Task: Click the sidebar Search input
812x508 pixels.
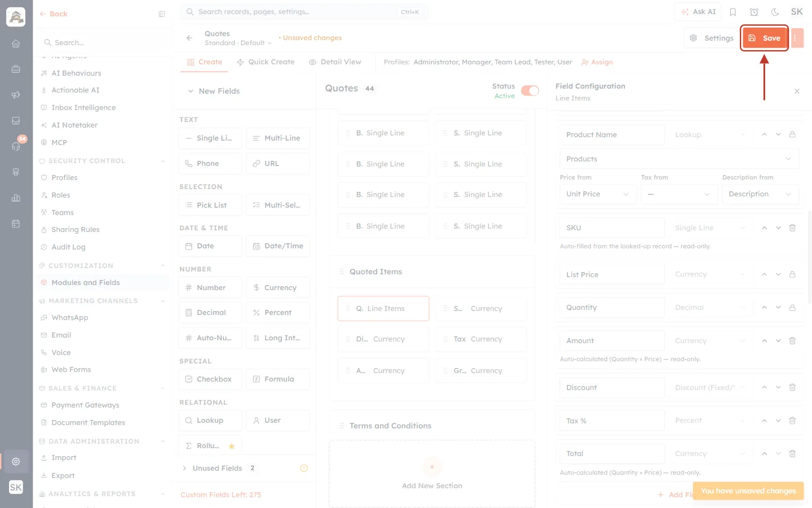Action: click(104, 42)
